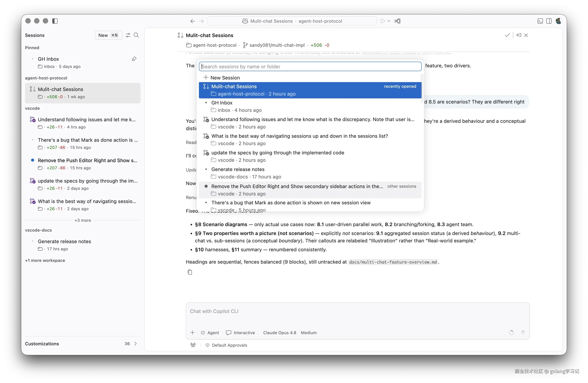This screenshot has height=383, width=588.
Task: Click the agent-host-protocol folder link
Action: point(211,45)
